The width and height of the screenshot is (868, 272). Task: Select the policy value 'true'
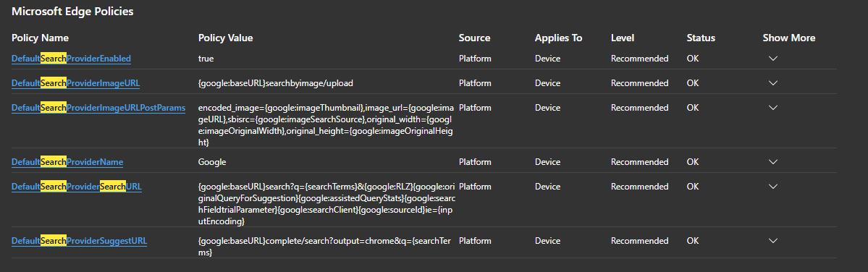point(206,59)
